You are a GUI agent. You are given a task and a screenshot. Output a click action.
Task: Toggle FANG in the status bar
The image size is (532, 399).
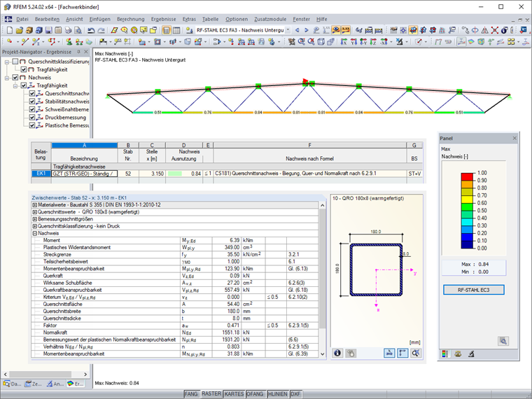[x=191, y=394]
